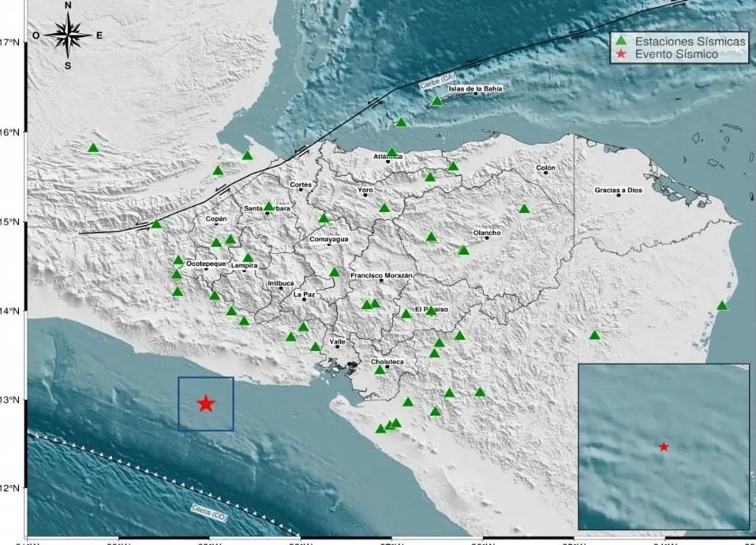The height and width of the screenshot is (545, 756).
Task: Click the Cocos (CO) plate label
Action: coord(209,513)
